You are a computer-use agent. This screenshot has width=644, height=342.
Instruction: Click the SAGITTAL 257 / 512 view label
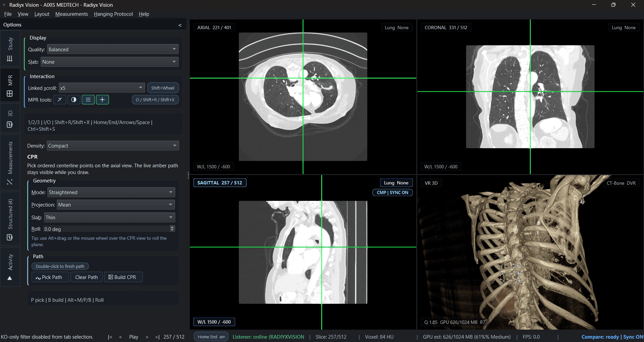tap(220, 183)
